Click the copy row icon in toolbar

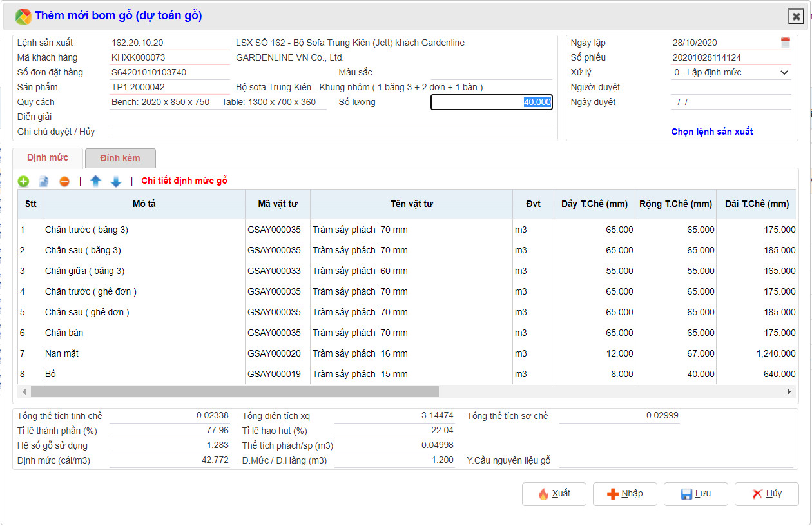(x=44, y=182)
